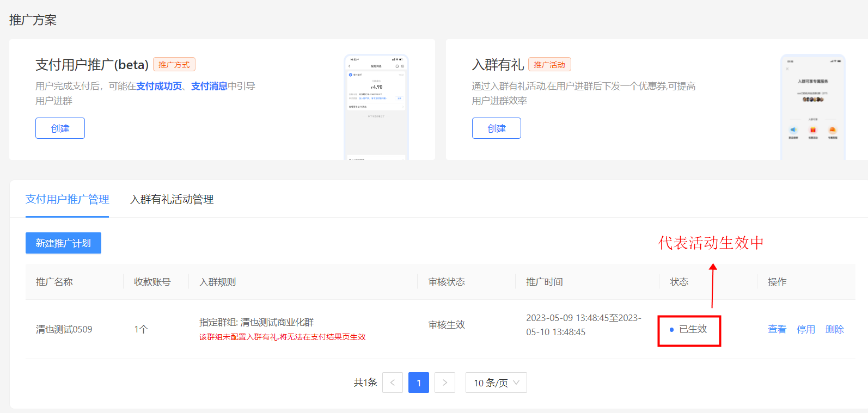Click the 推广活动 orange tag

pos(549,65)
